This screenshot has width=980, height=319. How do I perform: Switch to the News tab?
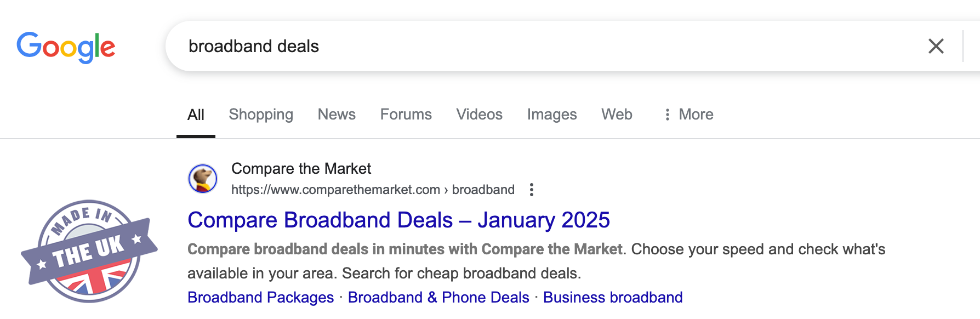tap(337, 115)
